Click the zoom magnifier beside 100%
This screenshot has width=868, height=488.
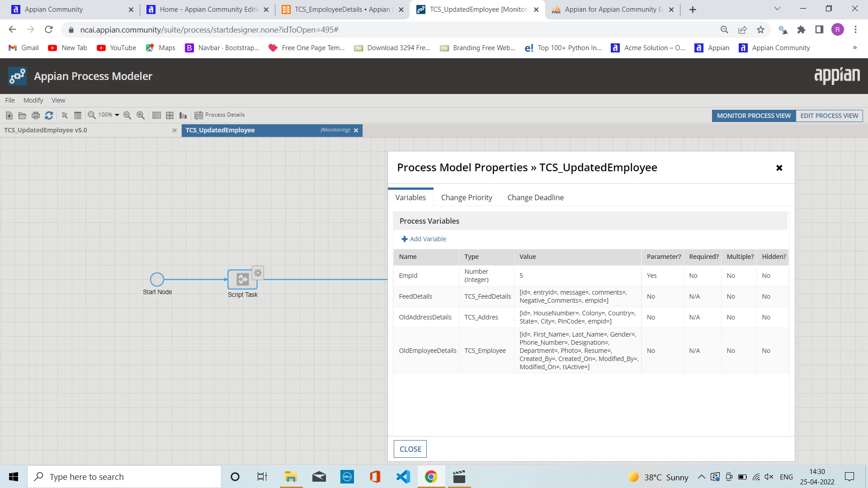[92, 115]
